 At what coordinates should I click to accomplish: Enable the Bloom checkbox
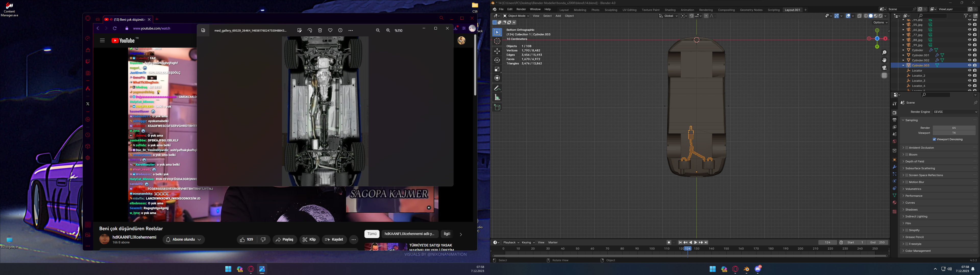pos(907,155)
